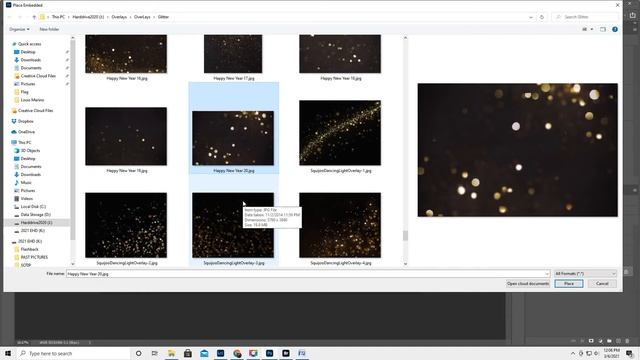Open pinned Desktop under Quick access
This screenshot has height=360, width=640.
[x=28, y=52]
